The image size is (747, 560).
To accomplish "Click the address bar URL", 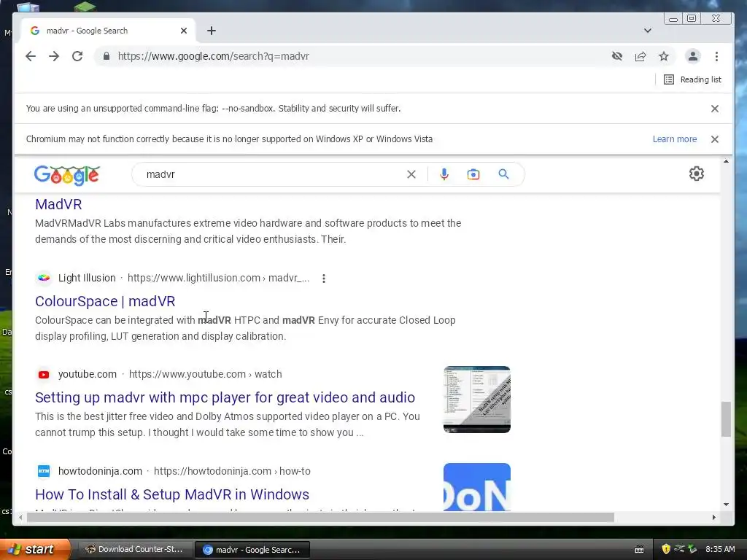I will (x=214, y=56).
